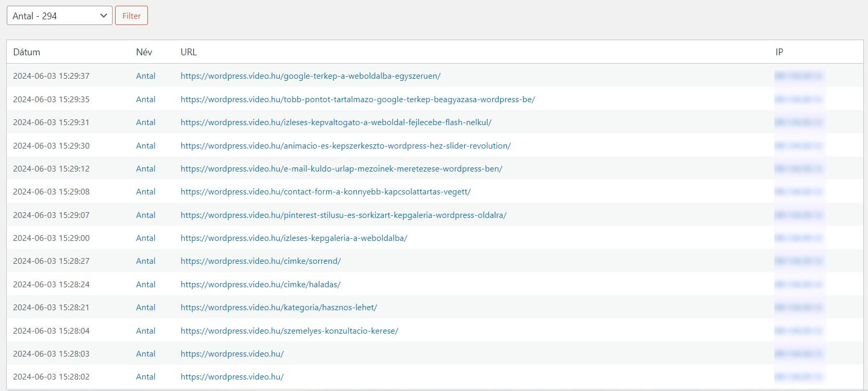Click the Antal name in the 15:29:00 row

pos(146,238)
